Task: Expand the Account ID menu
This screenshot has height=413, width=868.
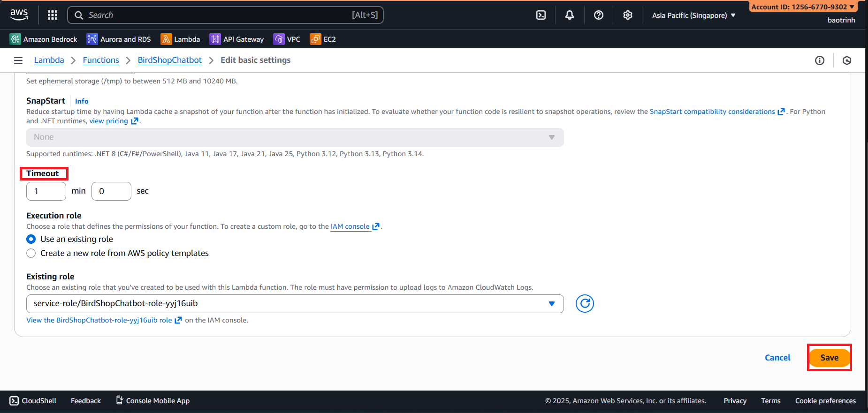Action: coord(803,7)
